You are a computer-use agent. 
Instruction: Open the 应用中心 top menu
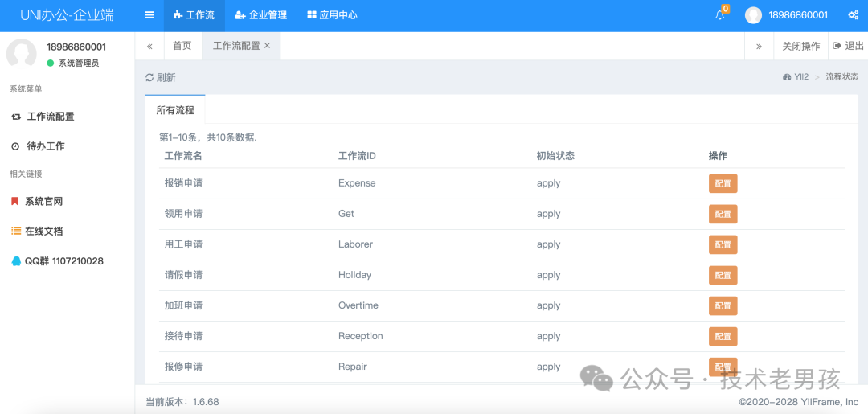click(x=332, y=15)
